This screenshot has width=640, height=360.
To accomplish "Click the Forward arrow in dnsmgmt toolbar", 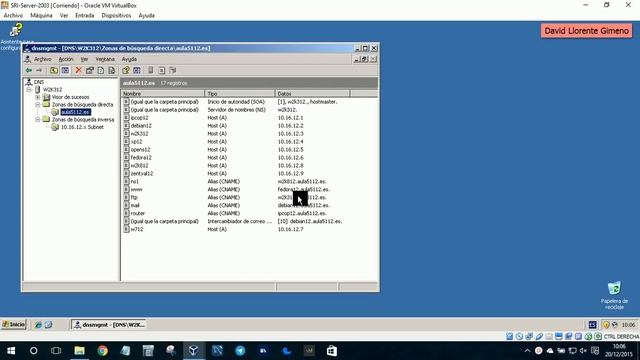I will coord(39,70).
